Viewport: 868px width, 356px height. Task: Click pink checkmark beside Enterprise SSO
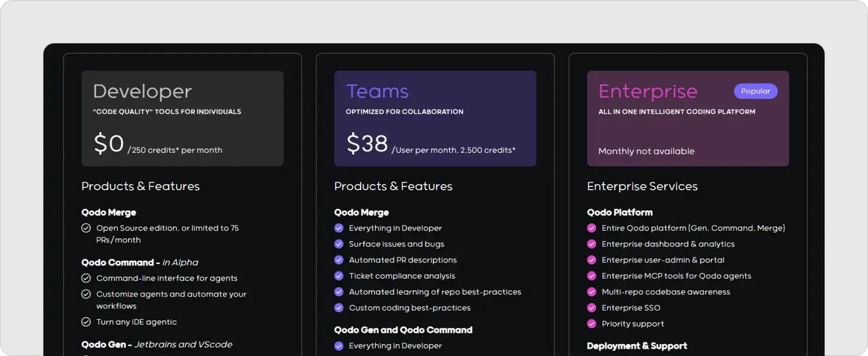coord(592,308)
